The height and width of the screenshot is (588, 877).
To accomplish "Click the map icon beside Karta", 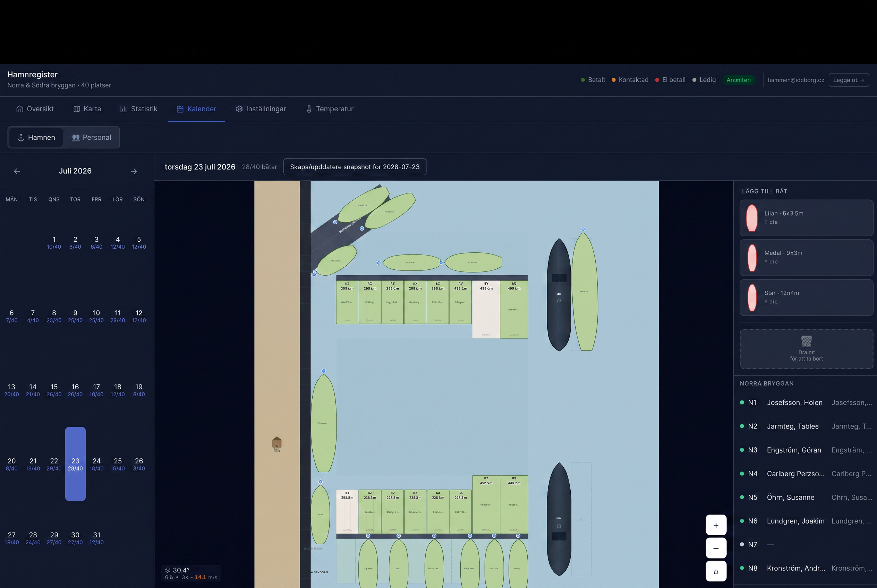I will (x=77, y=109).
